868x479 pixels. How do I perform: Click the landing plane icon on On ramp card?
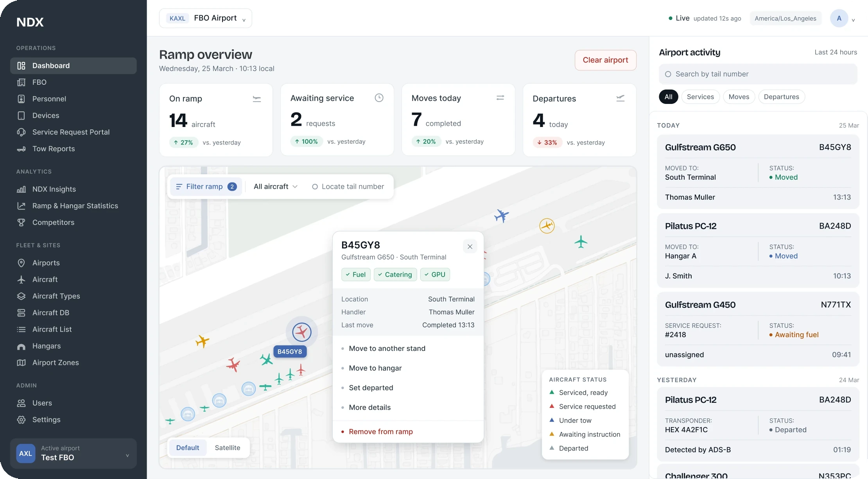click(257, 99)
